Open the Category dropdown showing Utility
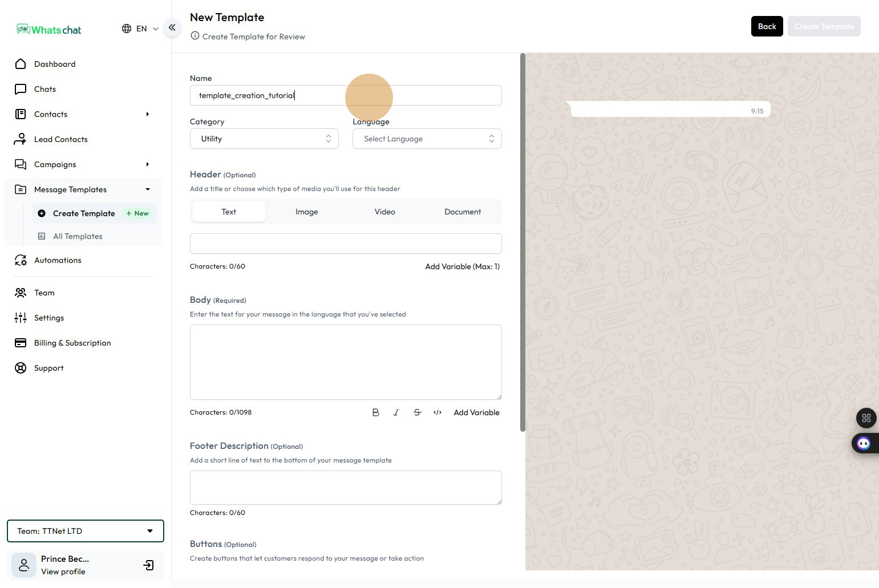 pyautogui.click(x=264, y=139)
